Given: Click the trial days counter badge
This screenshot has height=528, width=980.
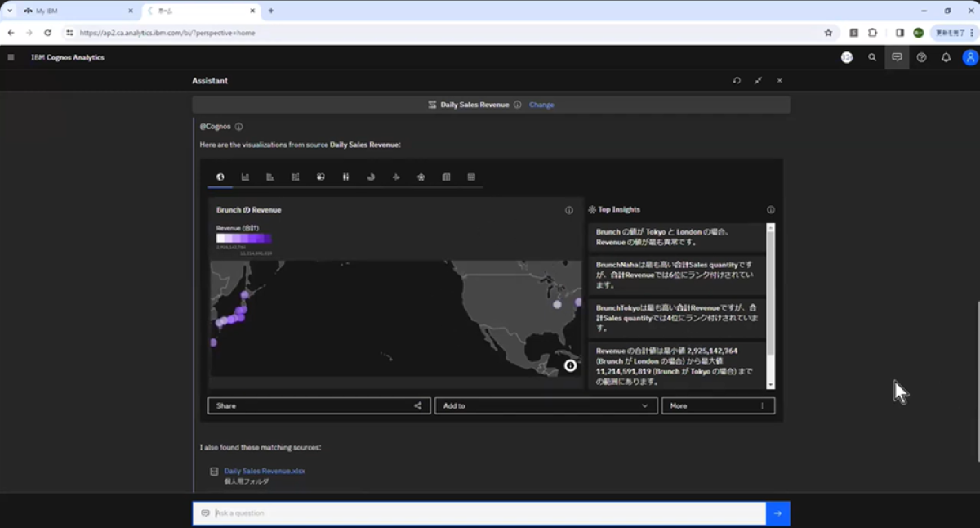Looking at the screenshot, I should click(x=847, y=57).
